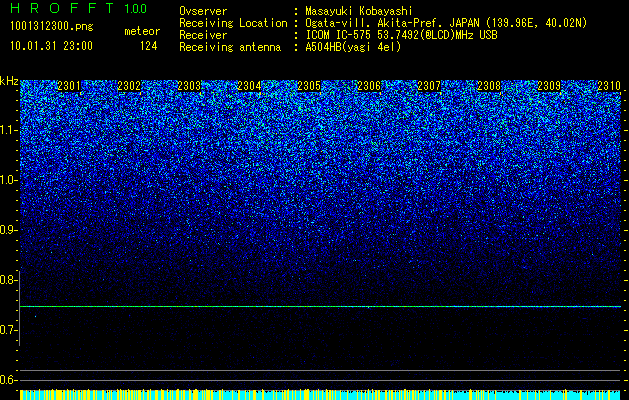Click the HROFFT title text
629x400 pixels.
(62, 8)
